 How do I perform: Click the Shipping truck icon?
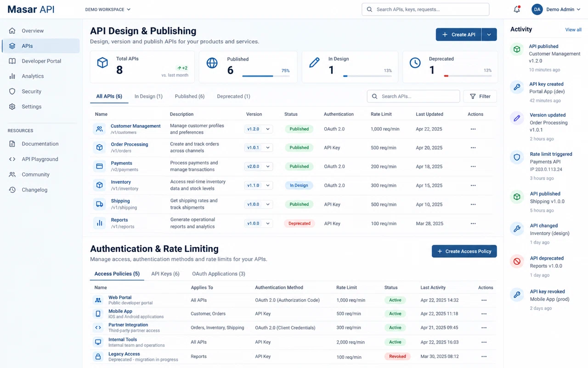(99, 204)
